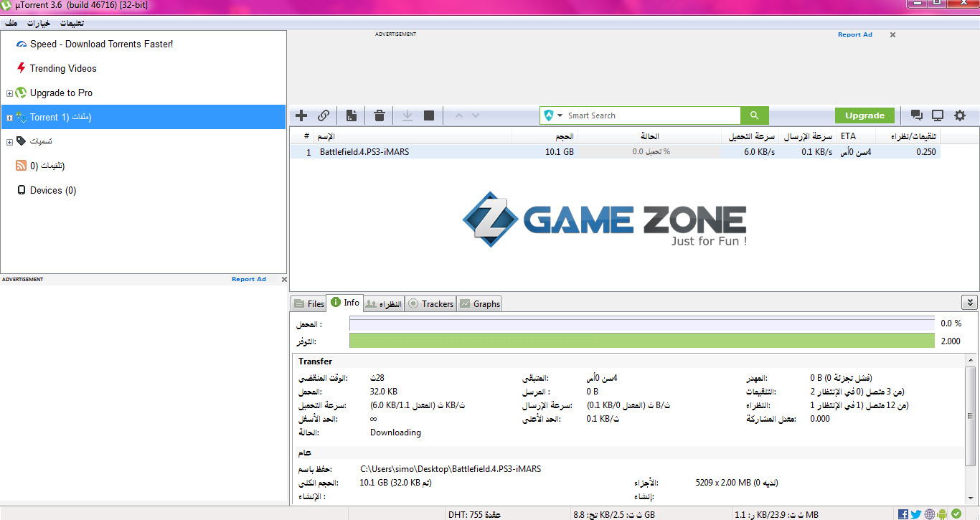The image size is (980, 520).
Task: Move torrent up in queue
Action: (x=459, y=115)
